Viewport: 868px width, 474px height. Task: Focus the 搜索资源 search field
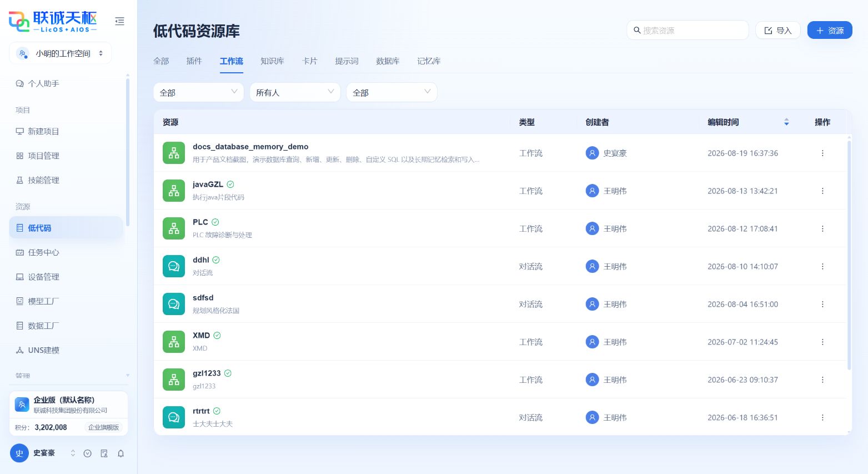pyautogui.click(x=688, y=31)
